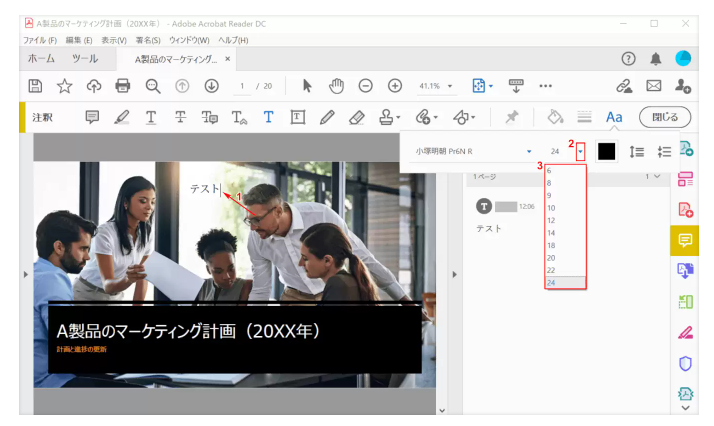Click the black text color swatch
714x426 pixels.
click(x=606, y=151)
